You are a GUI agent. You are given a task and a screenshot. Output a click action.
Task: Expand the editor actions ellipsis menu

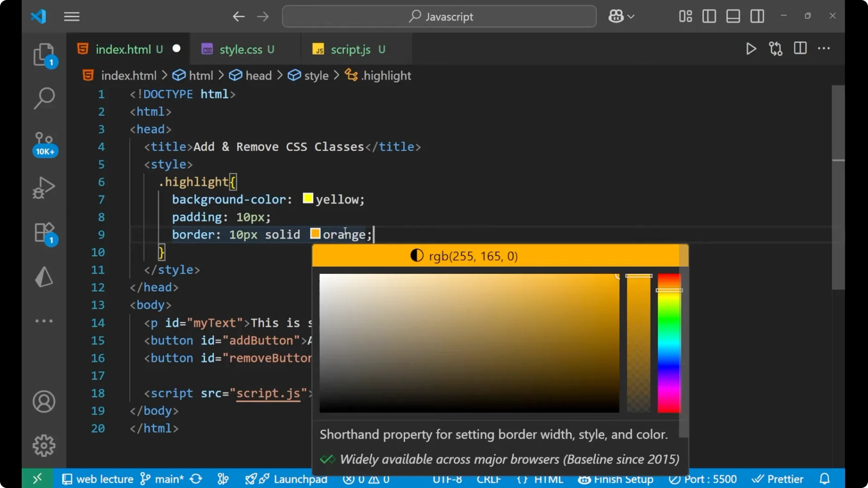point(824,49)
